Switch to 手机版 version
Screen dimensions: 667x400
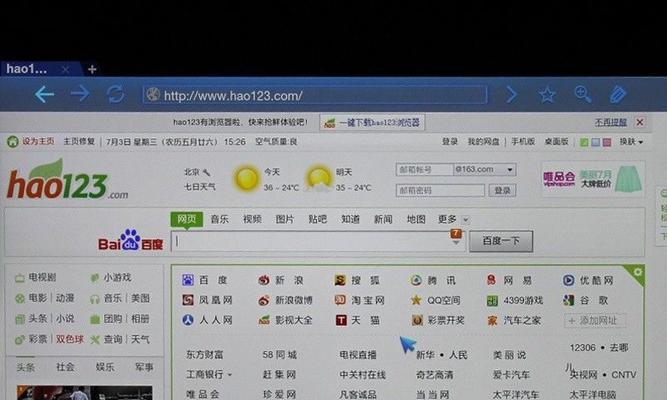click(523, 141)
